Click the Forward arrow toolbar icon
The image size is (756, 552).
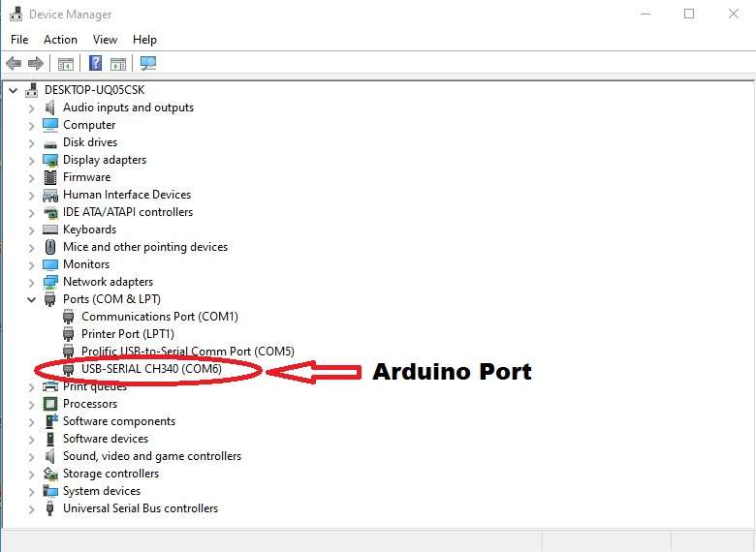pyautogui.click(x=36, y=63)
